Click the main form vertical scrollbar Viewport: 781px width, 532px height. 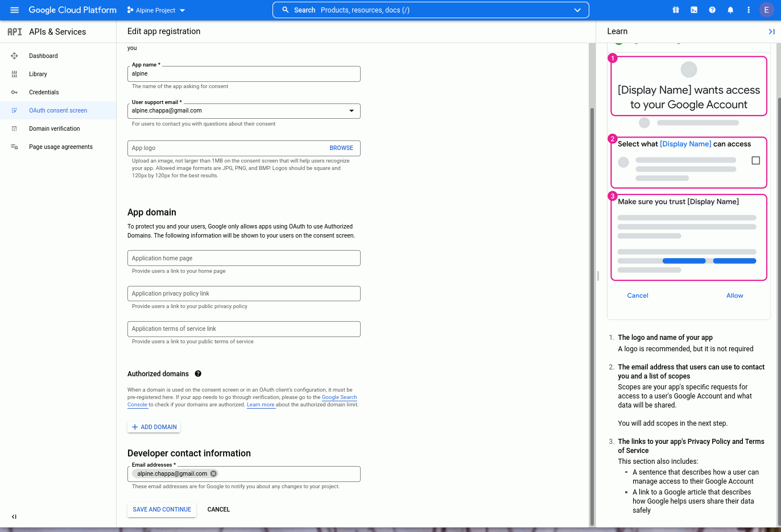(592, 315)
